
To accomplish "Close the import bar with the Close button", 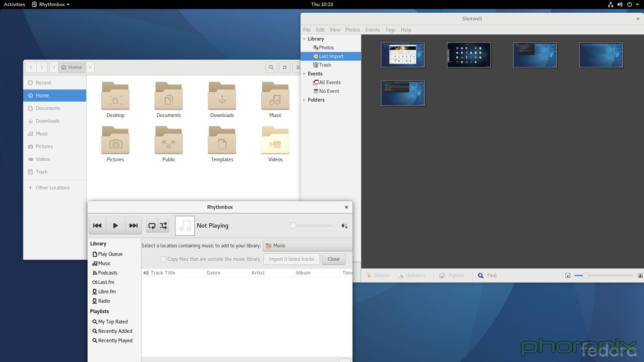I will pos(333,259).
